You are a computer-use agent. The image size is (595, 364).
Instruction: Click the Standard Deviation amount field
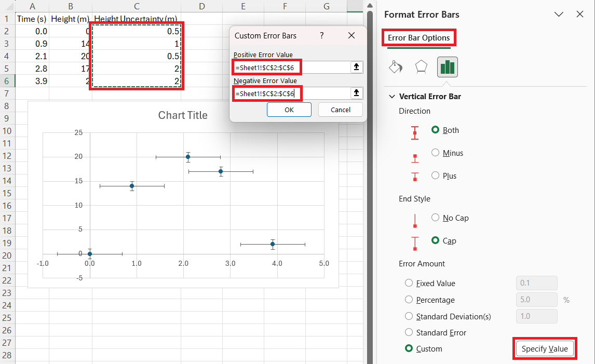click(x=536, y=316)
